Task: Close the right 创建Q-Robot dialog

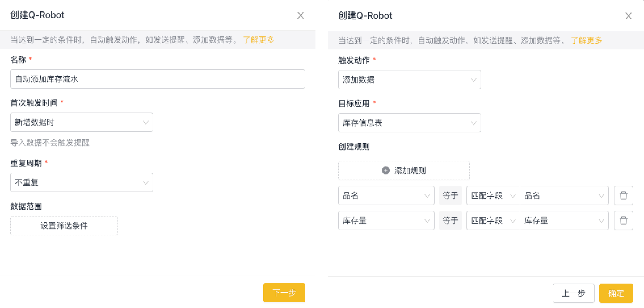Action: tap(628, 16)
